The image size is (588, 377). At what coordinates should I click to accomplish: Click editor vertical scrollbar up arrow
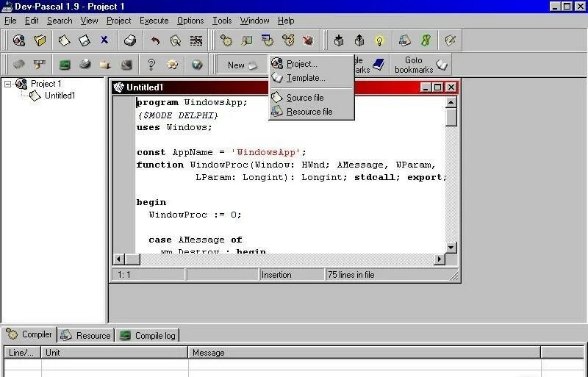[x=451, y=102]
